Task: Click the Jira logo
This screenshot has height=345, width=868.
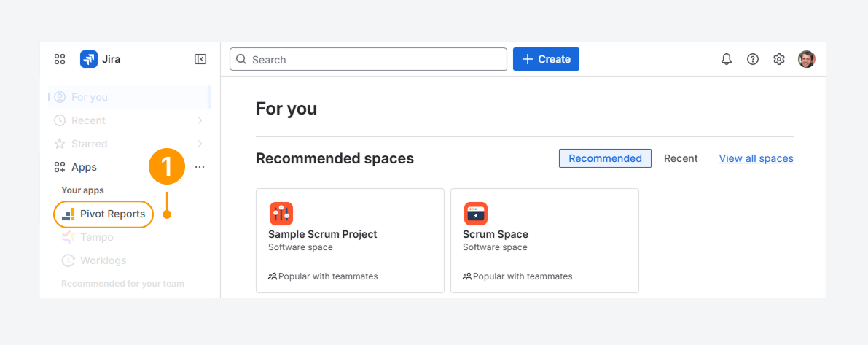Action: point(89,59)
